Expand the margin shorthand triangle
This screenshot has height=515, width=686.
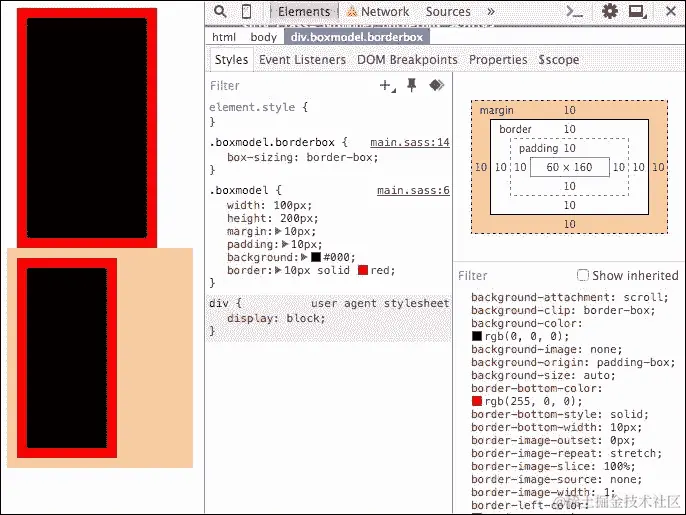pyautogui.click(x=278, y=231)
